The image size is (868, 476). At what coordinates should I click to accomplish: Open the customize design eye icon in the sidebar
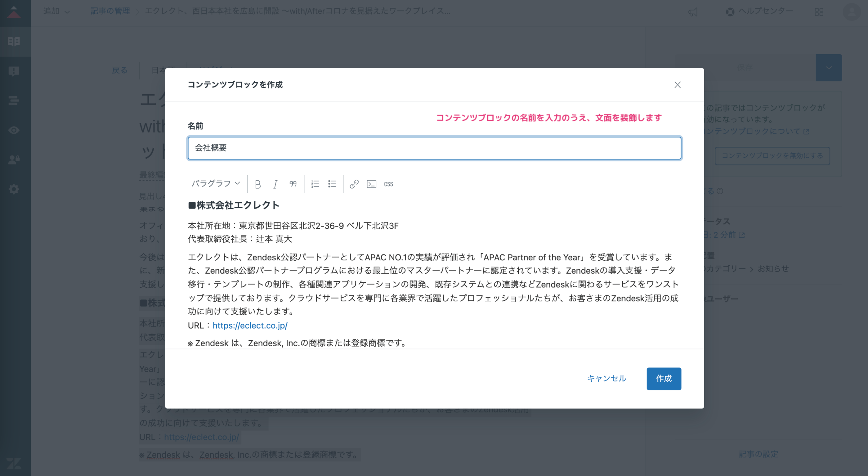tap(14, 130)
